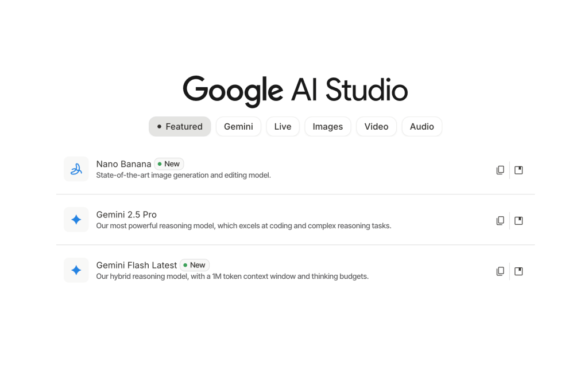Open the Video tab
This screenshot has width=588, height=366.
coord(376,127)
